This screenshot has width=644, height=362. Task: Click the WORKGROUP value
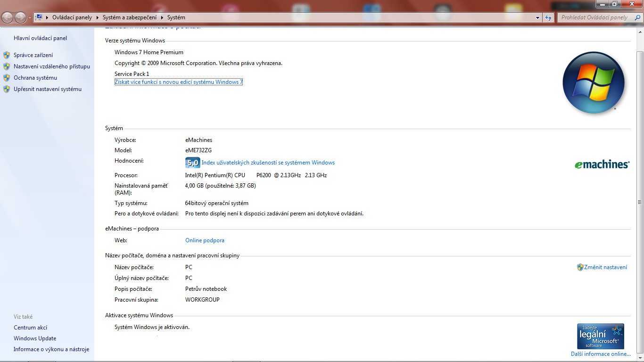coord(202,300)
